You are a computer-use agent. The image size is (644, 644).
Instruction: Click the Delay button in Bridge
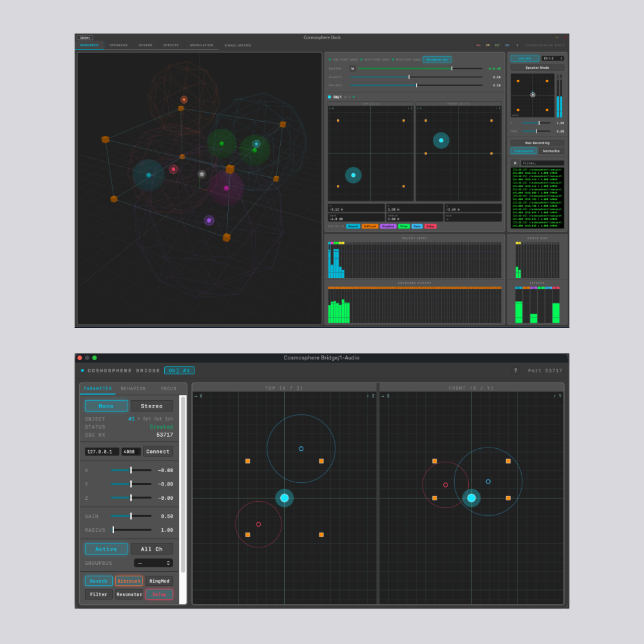pos(159,594)
